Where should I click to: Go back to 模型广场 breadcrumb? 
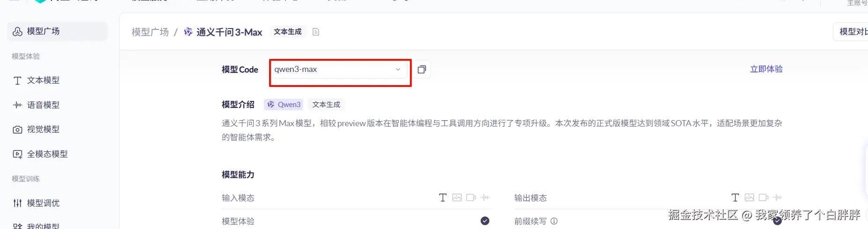pos(150,32)
